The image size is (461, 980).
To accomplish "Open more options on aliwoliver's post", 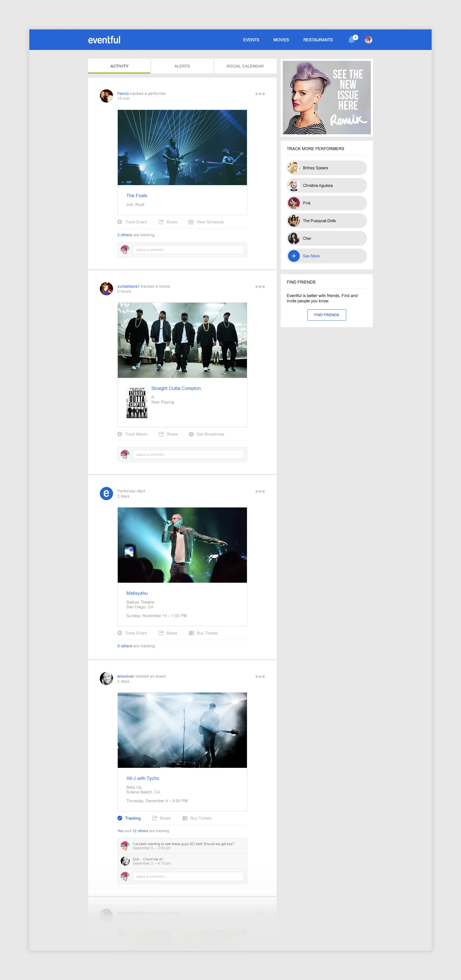I will [x=260, y=676].
